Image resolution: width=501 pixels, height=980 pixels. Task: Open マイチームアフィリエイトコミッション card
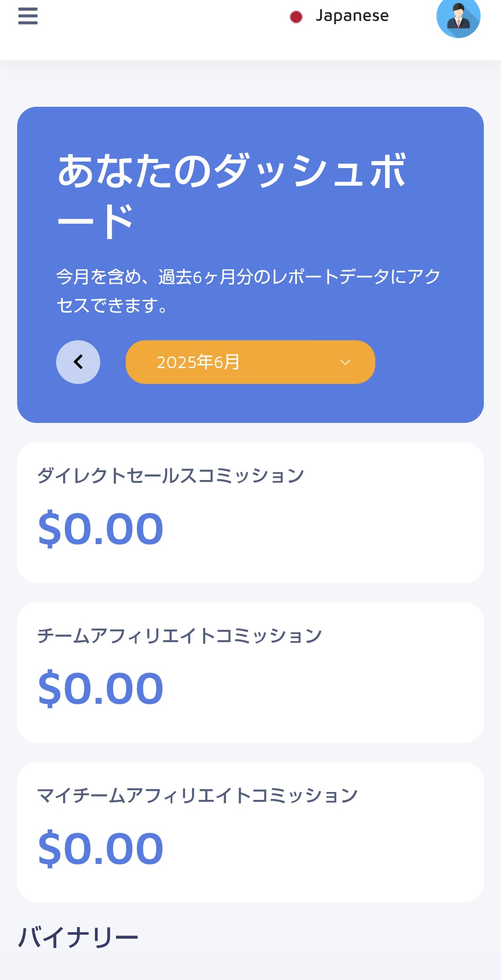[250, 832]
